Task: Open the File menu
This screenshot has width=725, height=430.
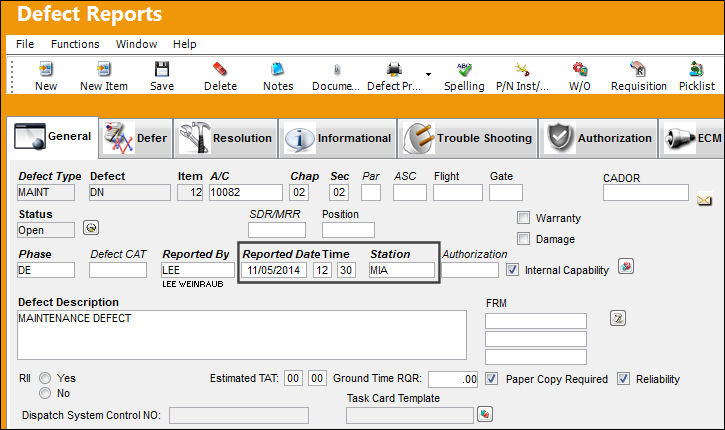Action: 25,44
